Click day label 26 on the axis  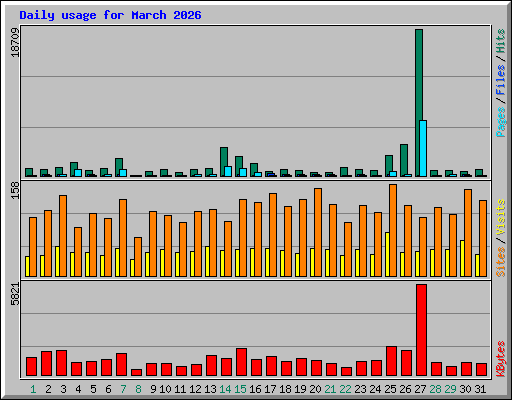click(405, 389)
